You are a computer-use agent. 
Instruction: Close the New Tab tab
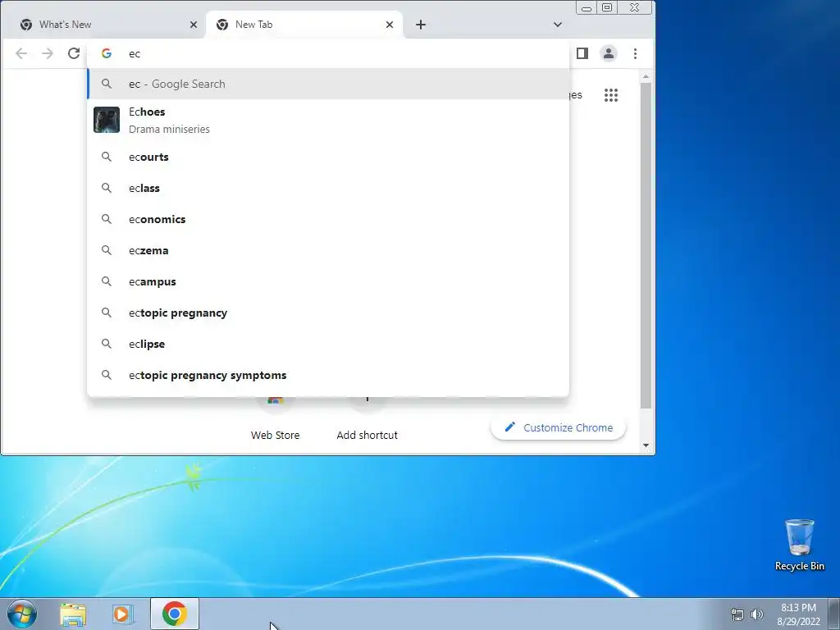pos(390,25)
